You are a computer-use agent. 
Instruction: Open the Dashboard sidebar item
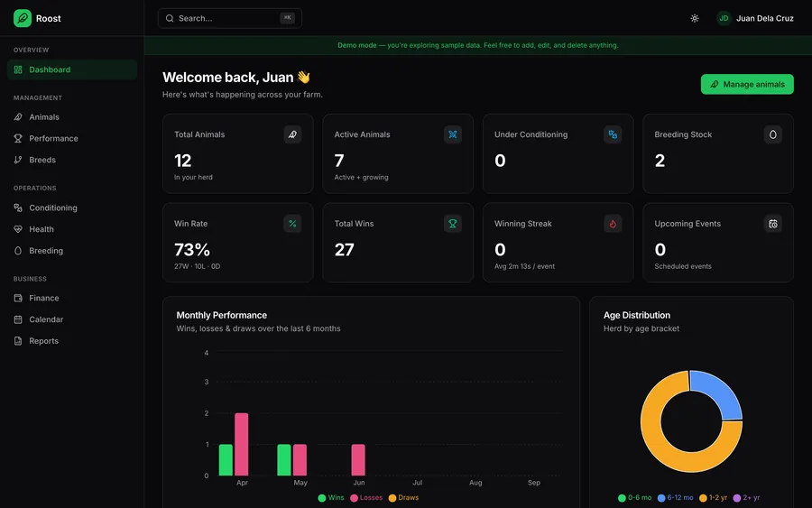[72, 69]
